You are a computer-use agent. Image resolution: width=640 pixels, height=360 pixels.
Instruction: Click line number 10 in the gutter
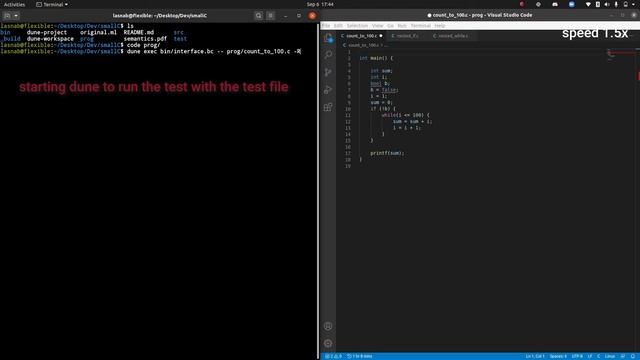[x=348, y=109]
